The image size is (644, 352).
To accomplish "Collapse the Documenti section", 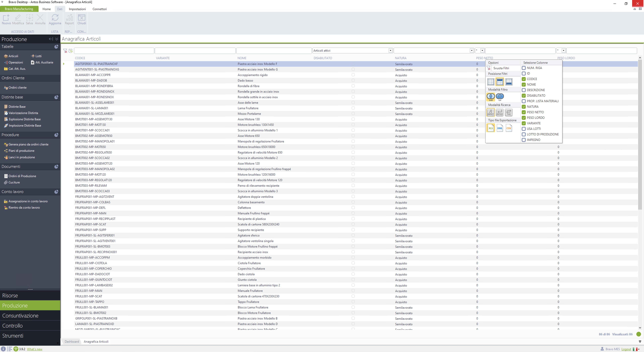I will coord(56,166).
